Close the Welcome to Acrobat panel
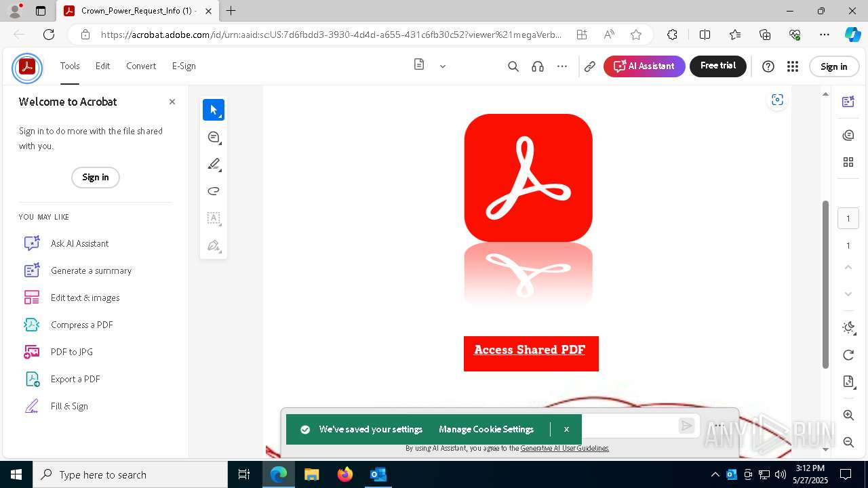The height and width of the screenshot is (488, 868). [172, 102]
